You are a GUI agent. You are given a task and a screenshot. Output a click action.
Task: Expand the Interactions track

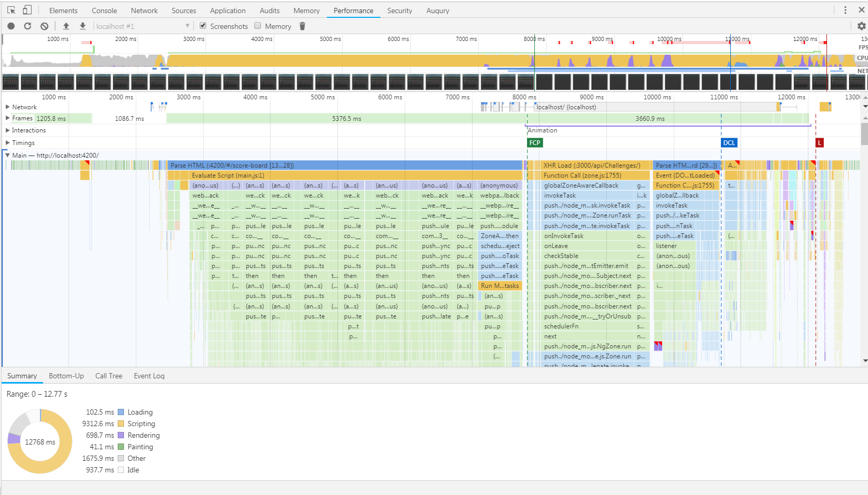(x=7, y=130)
